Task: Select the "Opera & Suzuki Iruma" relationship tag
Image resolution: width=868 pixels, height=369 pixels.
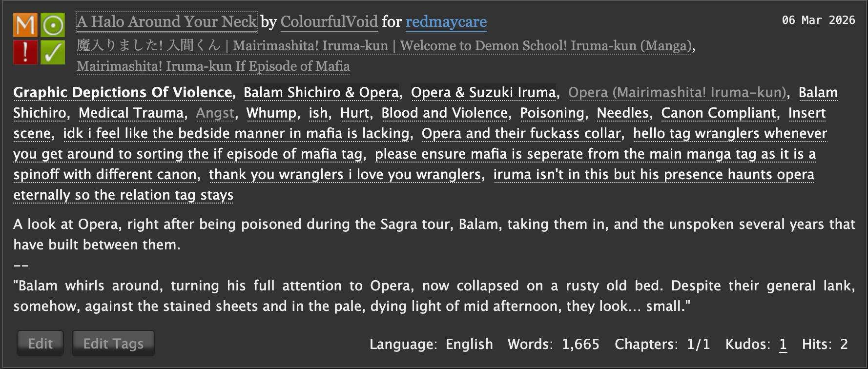Action: 483,92
